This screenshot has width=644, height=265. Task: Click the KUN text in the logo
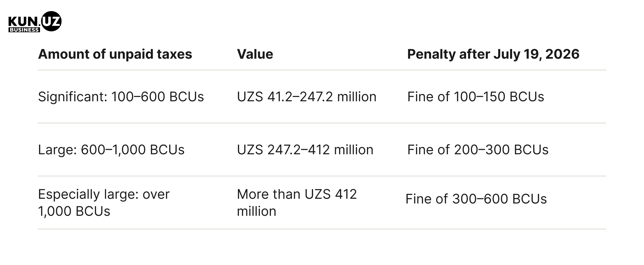pyautogui.click(x=23, y=21)
